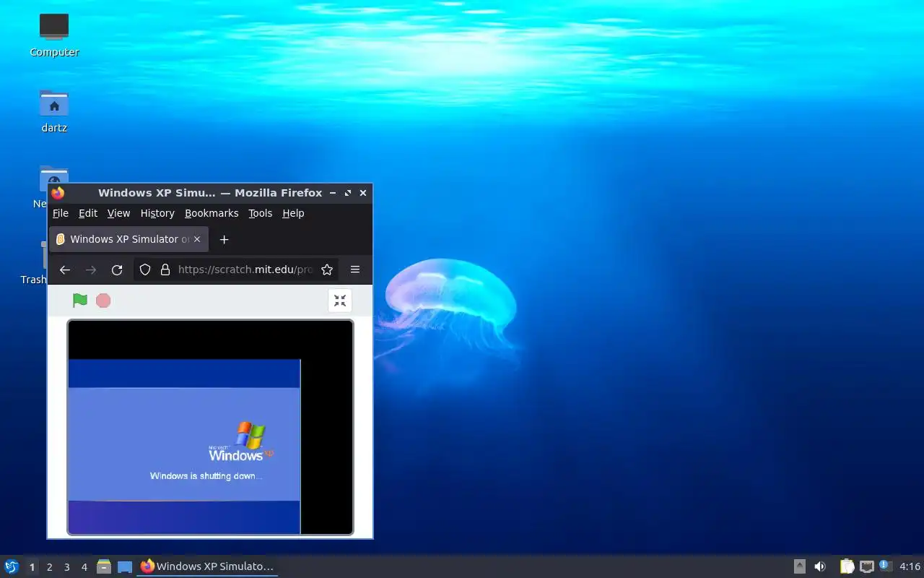Open the File menu
Screen dimensions: 924x578
pyautogui.click(x=61, y=213)
